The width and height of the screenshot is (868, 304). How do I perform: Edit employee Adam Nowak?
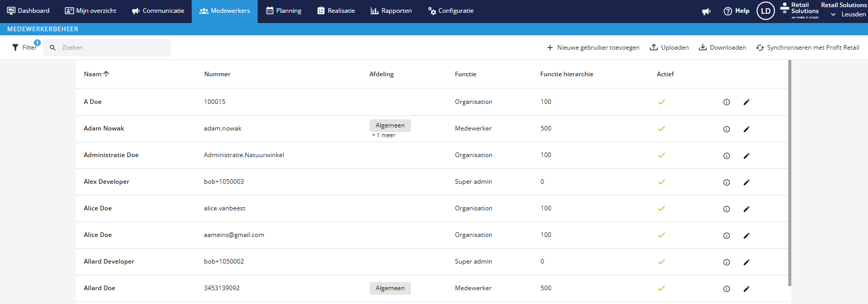746,129
